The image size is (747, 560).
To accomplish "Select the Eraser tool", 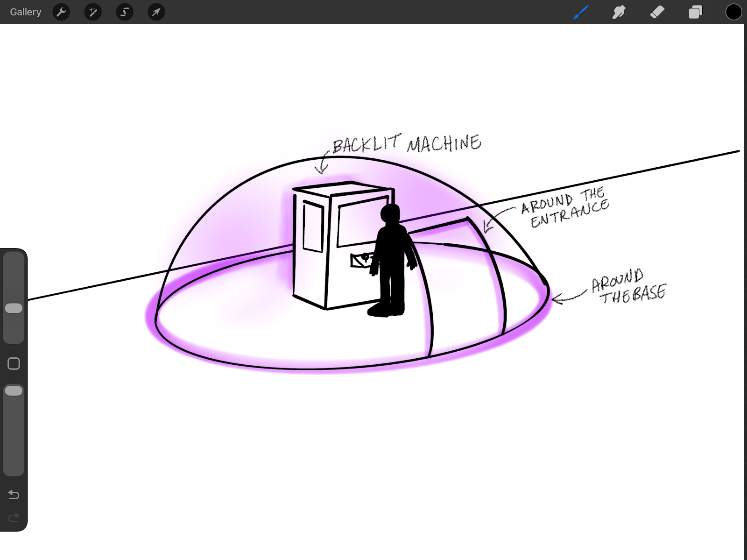I will (657, 12).
